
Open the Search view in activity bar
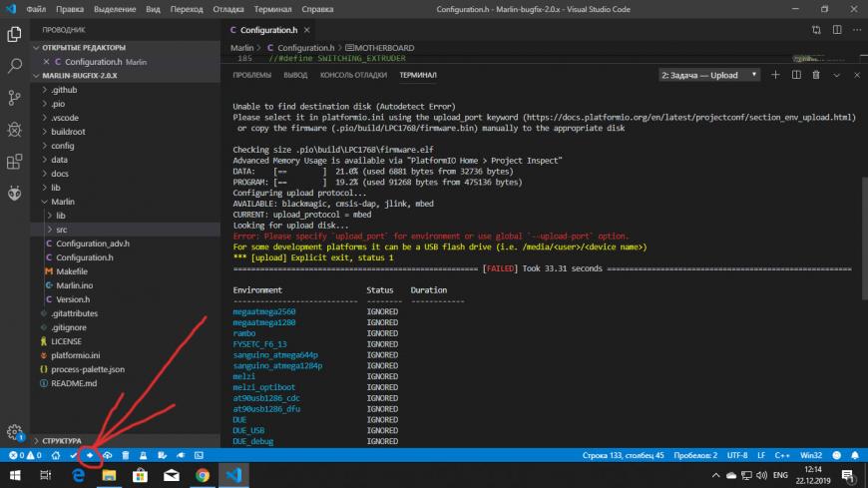tap(14, 66)
